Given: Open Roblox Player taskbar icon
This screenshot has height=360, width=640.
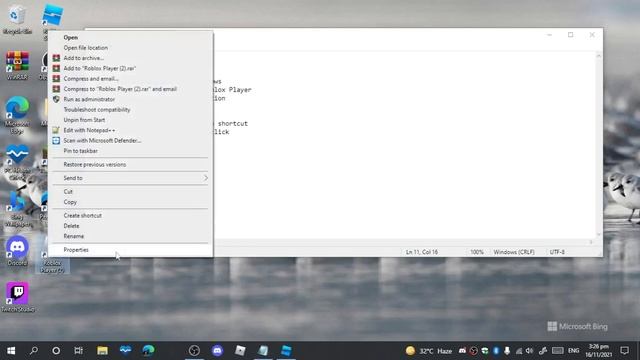Looking at the screenshot, I should (x=240, y=351).
